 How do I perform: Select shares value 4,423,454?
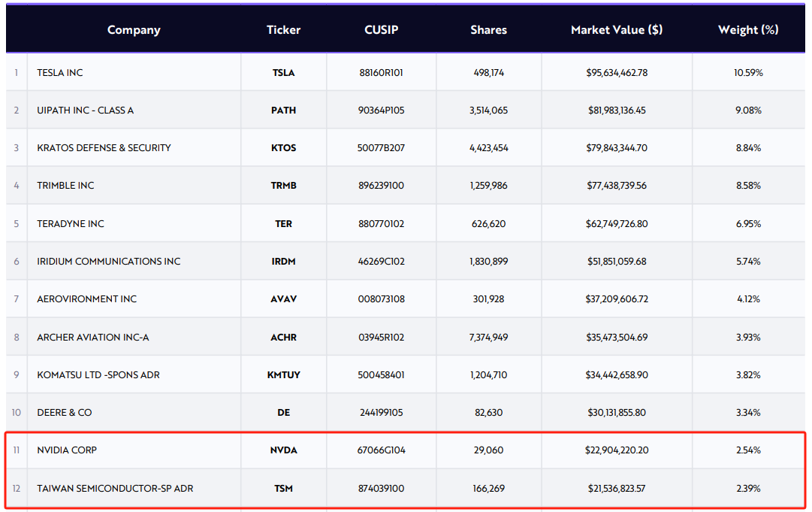(488, 147)
